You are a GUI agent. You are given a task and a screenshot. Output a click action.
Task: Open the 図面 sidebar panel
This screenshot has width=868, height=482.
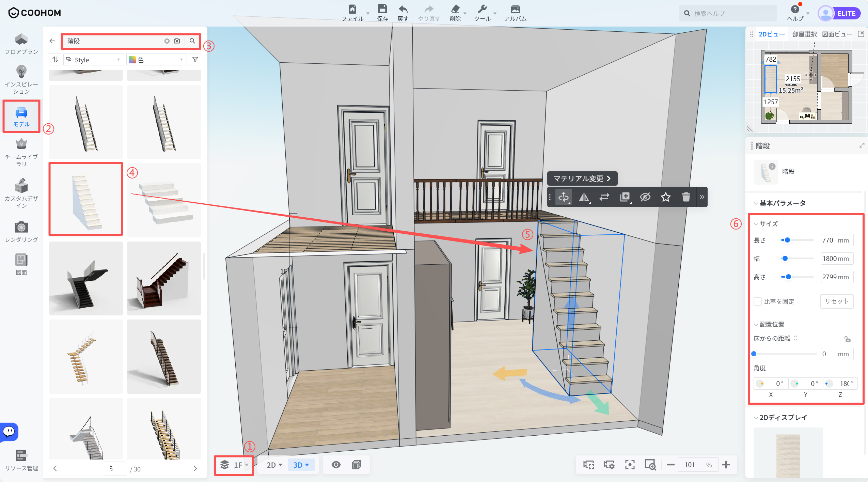pos(21,264)
